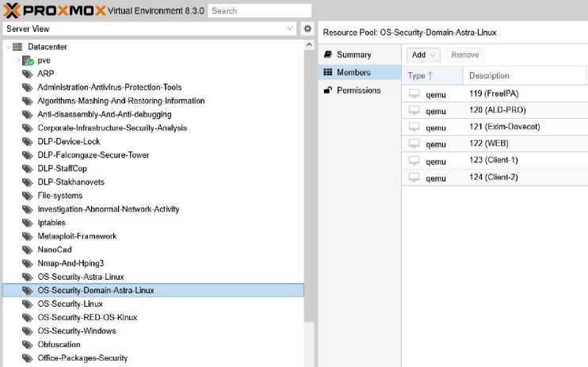Click tag icon beside Obfuscation pool
The image size is (588, 367).
click(28, 345)
